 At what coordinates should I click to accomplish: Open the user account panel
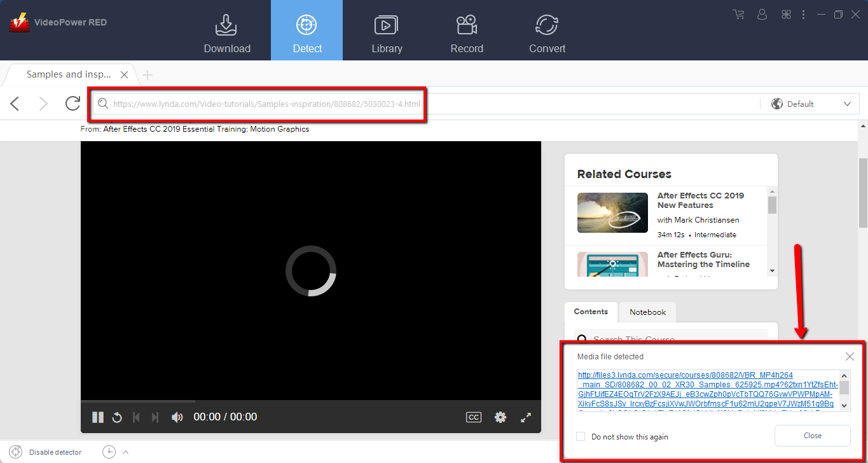coord(761,14)
